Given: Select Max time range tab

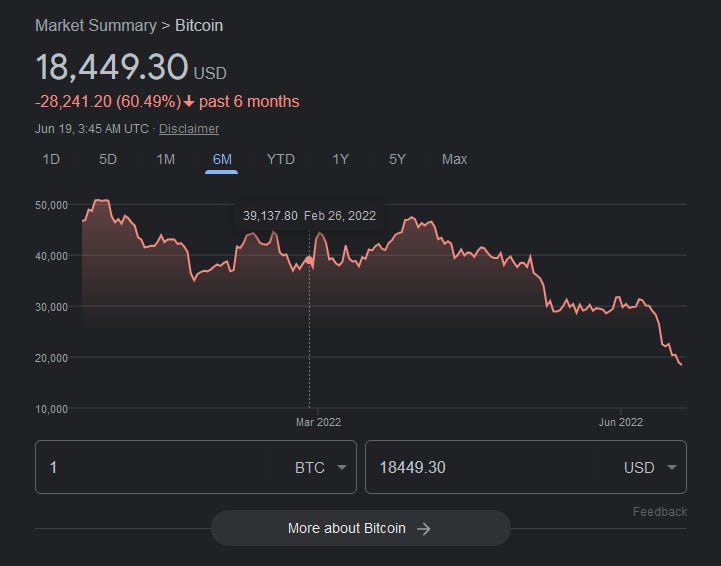Looking at the screenshot, I should coord(454,160).
